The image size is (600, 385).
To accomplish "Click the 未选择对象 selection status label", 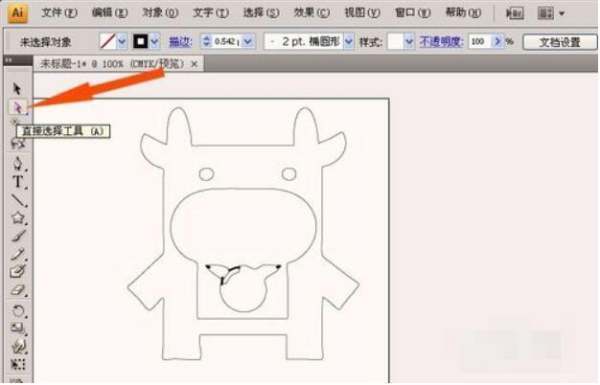I will click(x=46, y=42).
